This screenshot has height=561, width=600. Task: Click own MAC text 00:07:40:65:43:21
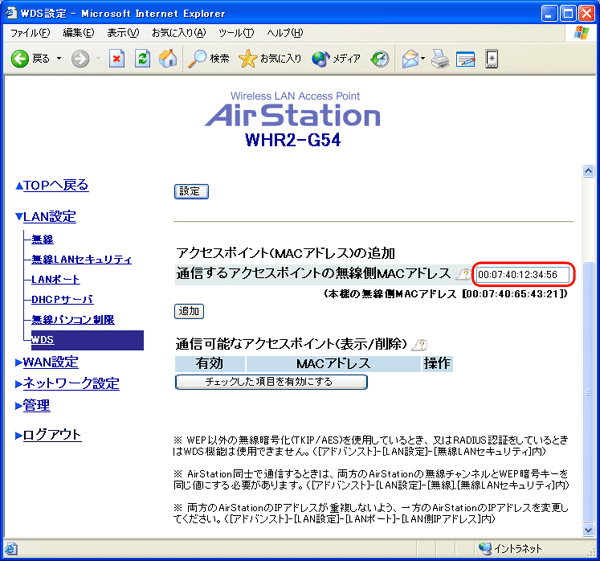coord(514,294)
